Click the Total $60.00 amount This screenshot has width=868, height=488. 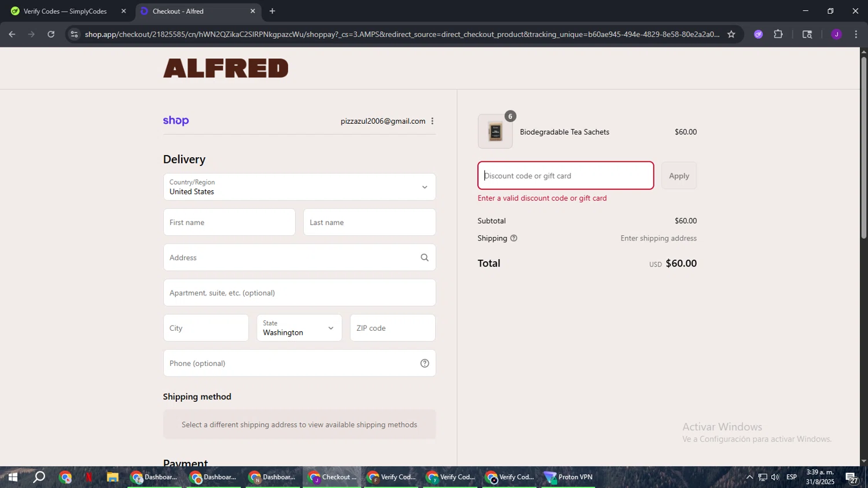click(x=681, y=263)
